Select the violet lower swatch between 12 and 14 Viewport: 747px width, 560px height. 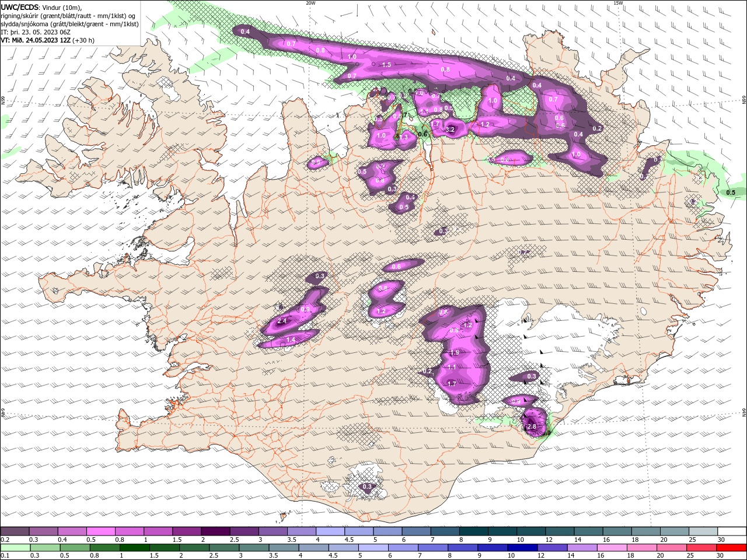click(551, 548)
